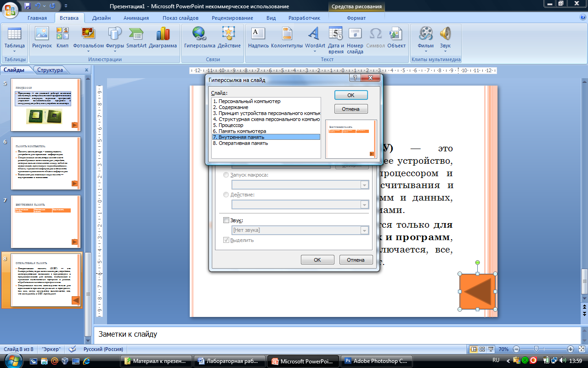
Task: Switch to the Структура pane tab
Action: (x=50, y=70)
